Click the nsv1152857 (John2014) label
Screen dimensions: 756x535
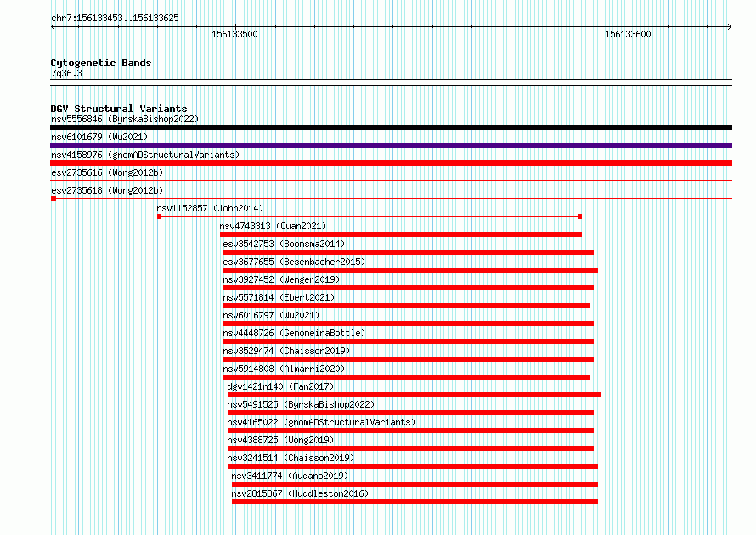(210, 208)
